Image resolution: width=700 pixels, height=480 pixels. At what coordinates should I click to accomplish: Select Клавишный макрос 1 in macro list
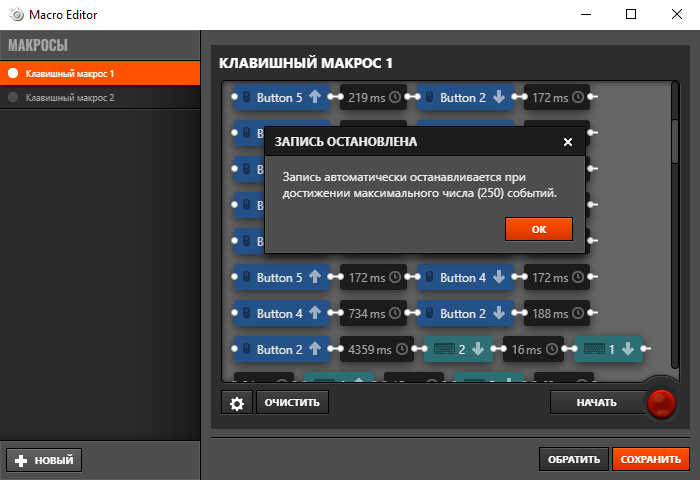[x=100, y=73]
